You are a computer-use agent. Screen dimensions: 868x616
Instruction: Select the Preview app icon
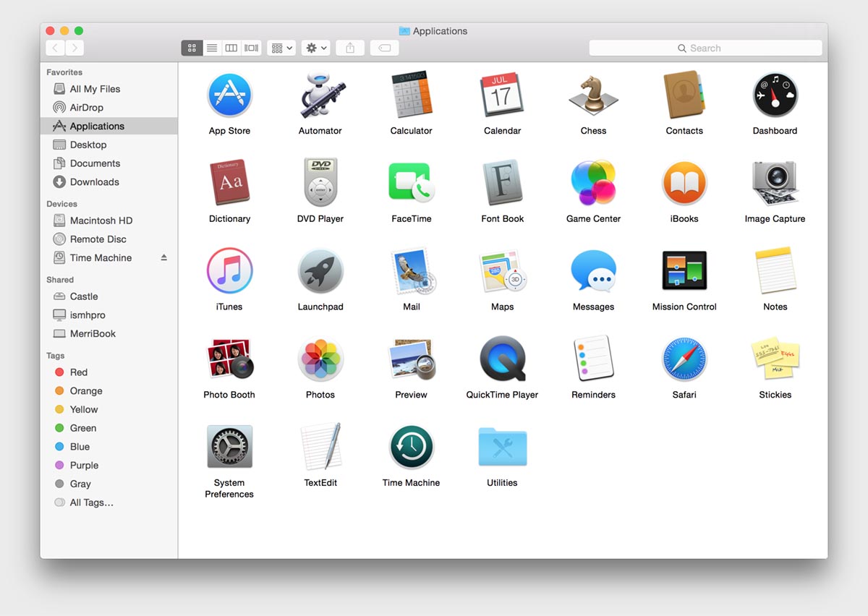tap(412, 359)
